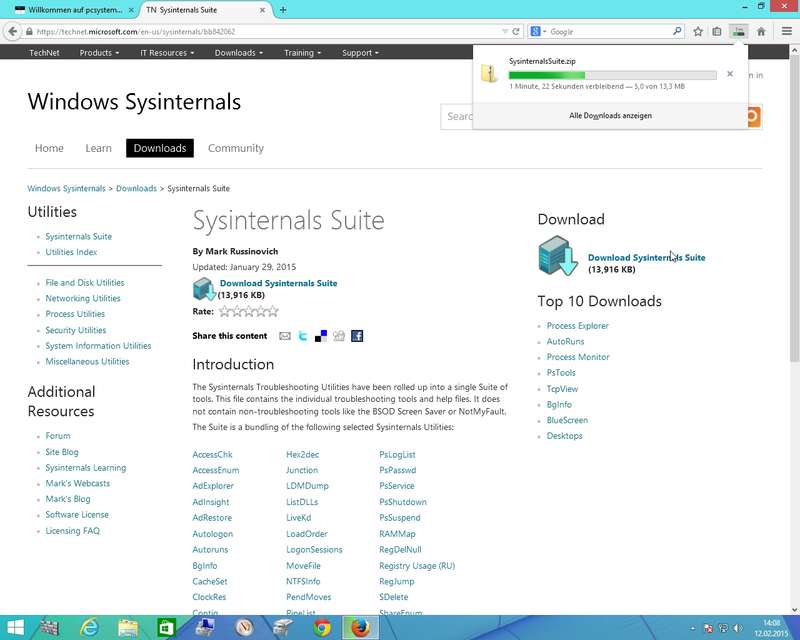Open the Windows Start button

coord(15,628)
